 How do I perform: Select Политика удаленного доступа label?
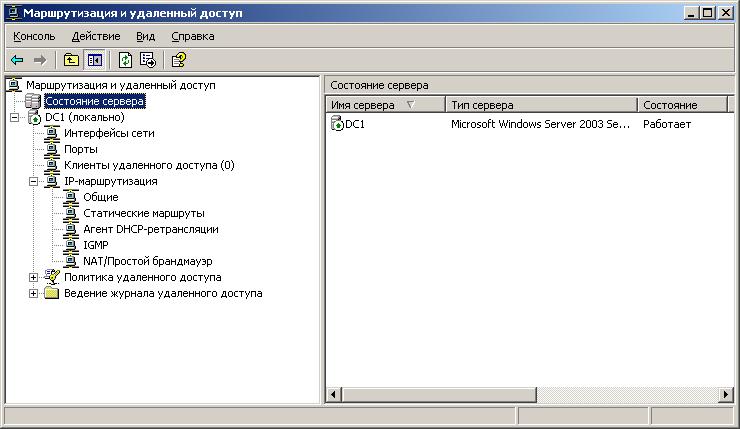(143, 278)
